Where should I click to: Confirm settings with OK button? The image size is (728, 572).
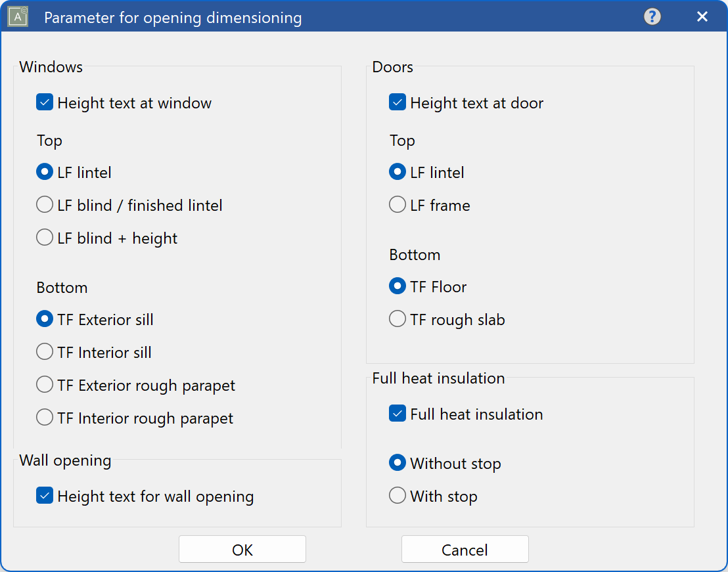(242, 549)
